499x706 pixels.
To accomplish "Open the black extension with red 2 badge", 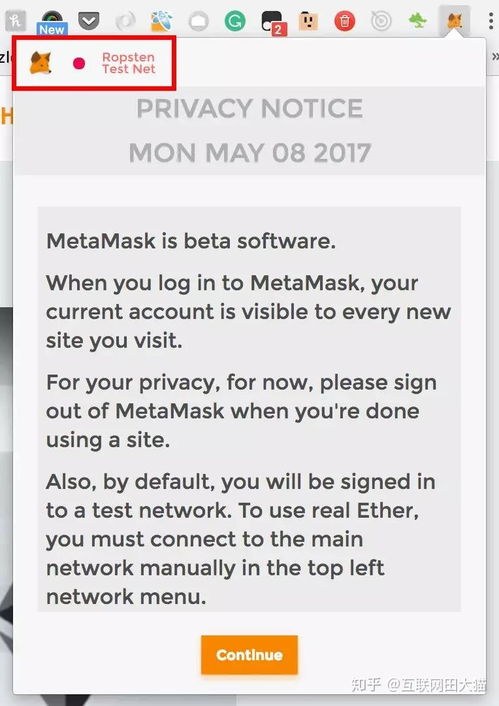I will tap(273, 23).
